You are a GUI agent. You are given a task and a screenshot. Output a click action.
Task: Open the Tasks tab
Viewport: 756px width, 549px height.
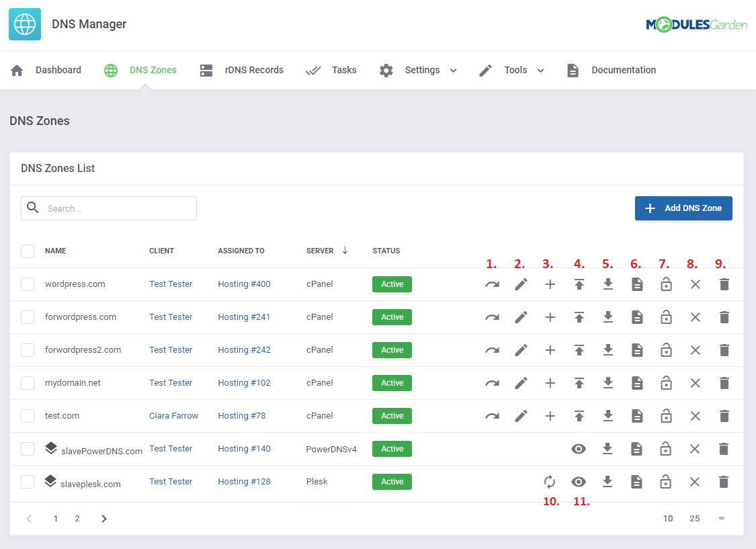coord(331,71)
